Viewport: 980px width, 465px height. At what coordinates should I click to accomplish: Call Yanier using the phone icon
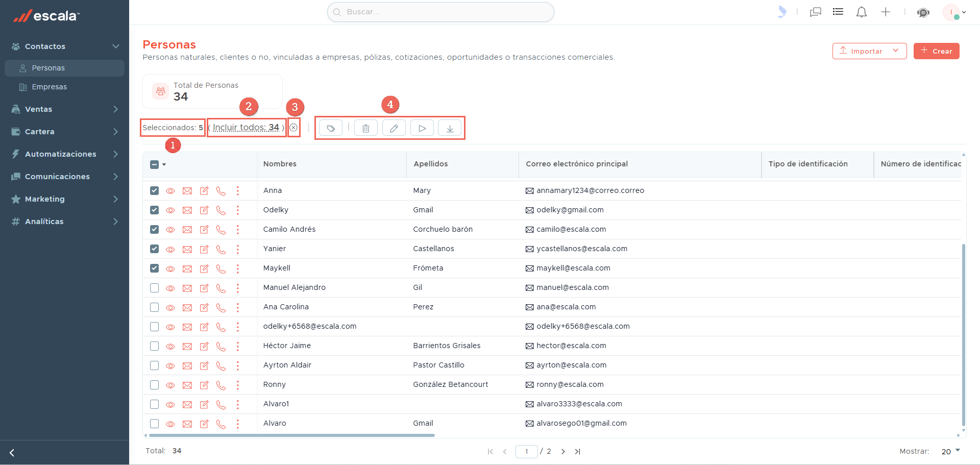tap(221, 249)
